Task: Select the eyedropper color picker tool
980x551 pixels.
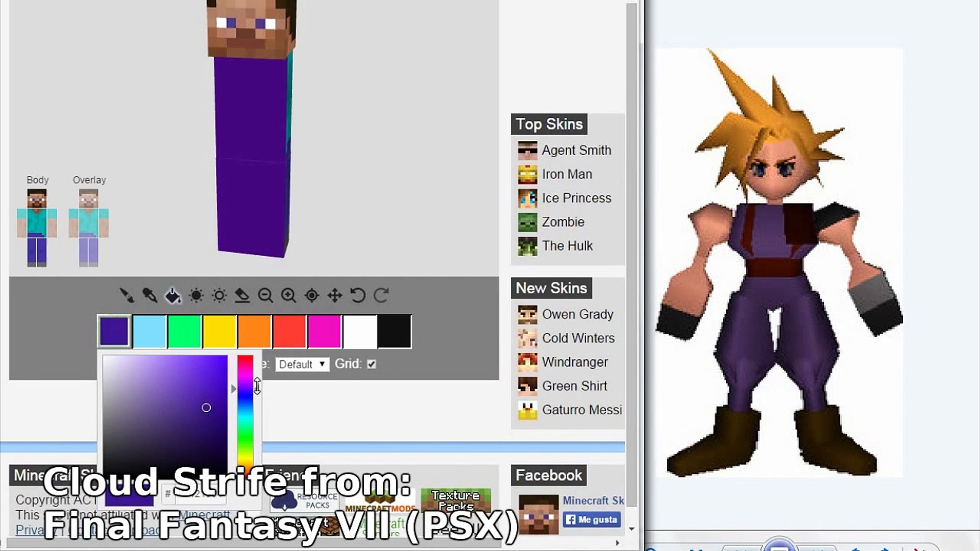Action: [150, 295]
